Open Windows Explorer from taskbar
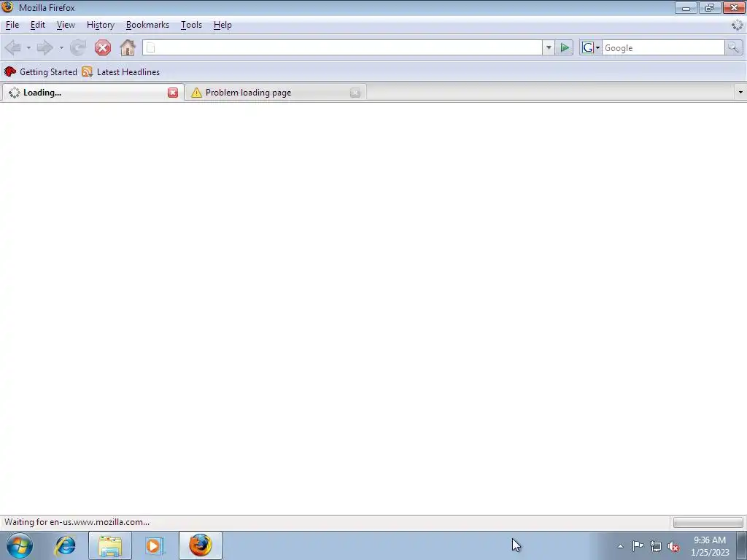 (x=110, y=545)
